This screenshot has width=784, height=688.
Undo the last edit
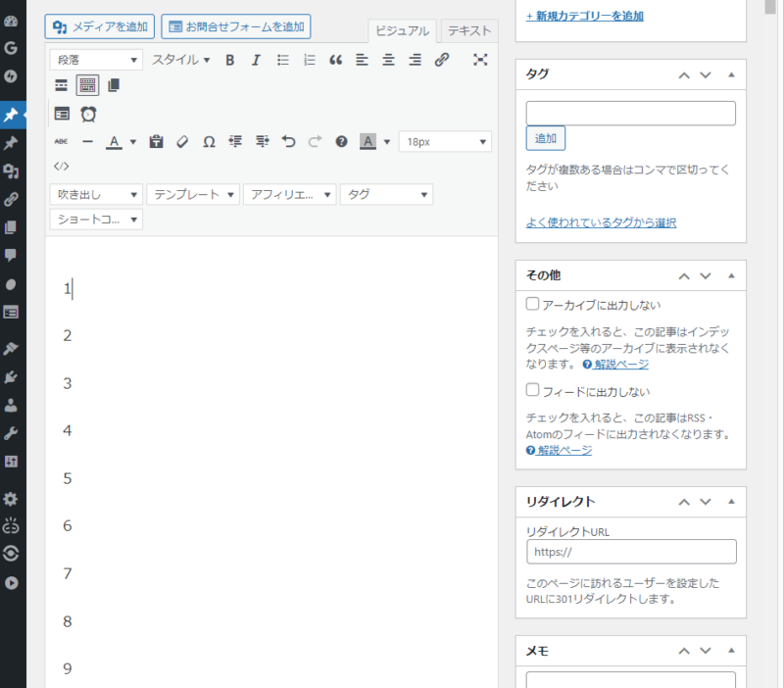[x=288, y=141]
